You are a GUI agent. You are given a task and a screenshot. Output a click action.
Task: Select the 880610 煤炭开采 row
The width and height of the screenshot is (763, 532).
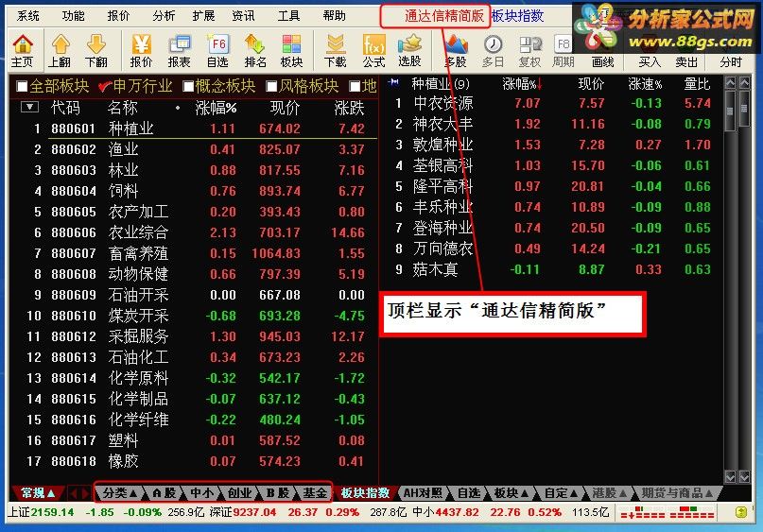tap(194, 316)
